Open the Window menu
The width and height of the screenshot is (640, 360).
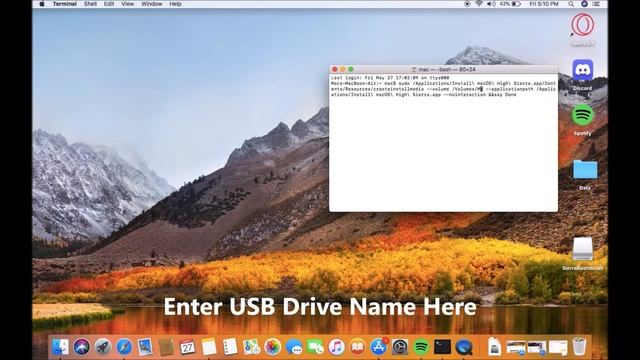(x=151, y=4)
